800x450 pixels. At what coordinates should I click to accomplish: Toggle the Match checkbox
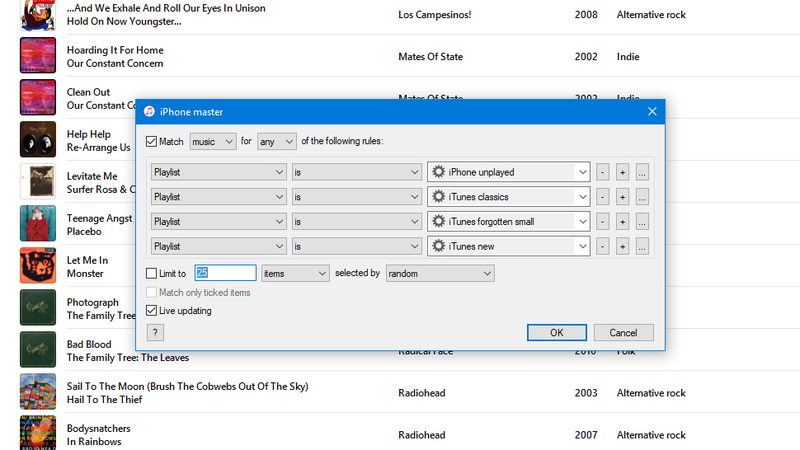(x=152, y=141)
